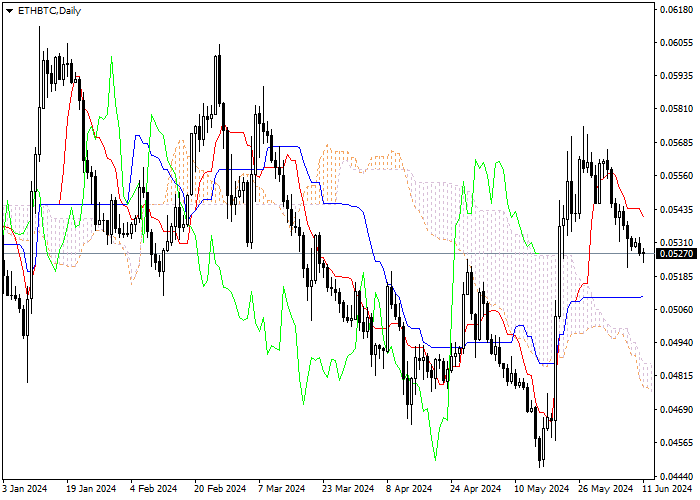Click the 26 May 2024 date label

tap(606, 488)
